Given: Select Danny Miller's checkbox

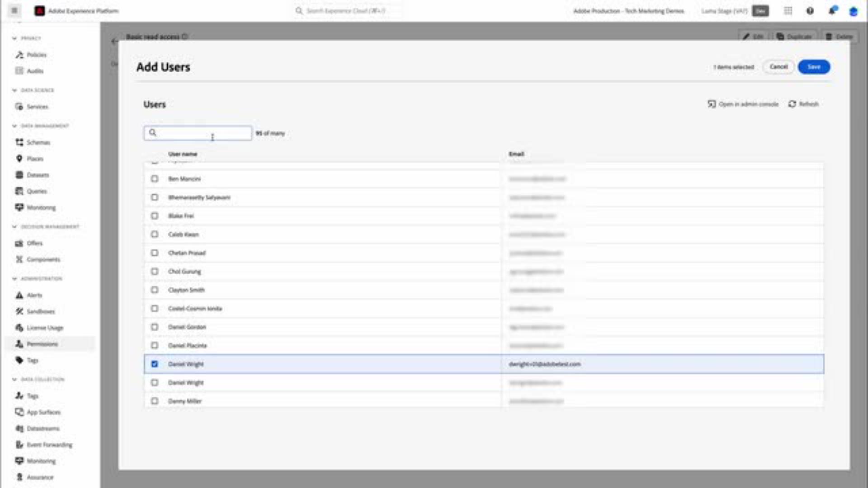Looking at the screenshot, I should tap(155, 401).
